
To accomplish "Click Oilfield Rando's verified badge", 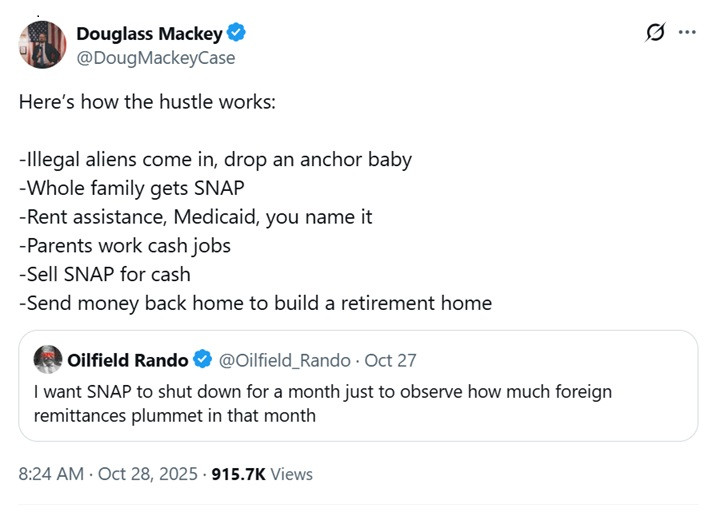I will point(202,360).
